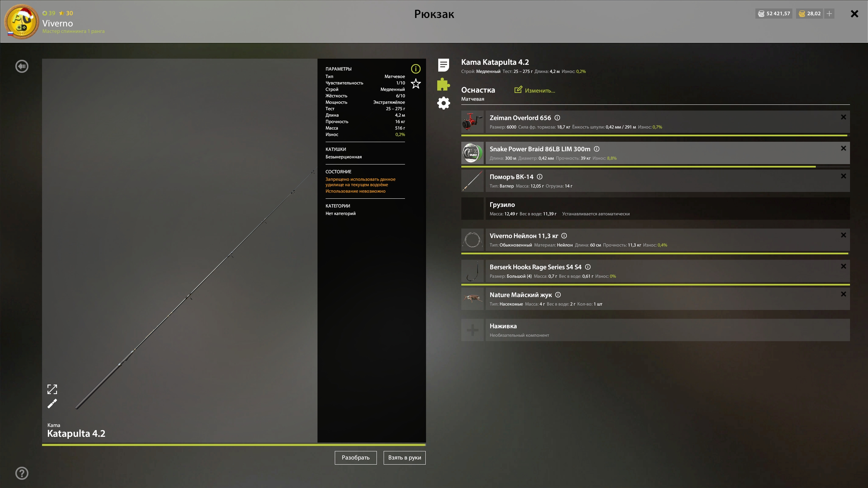Viewport: 868px width, 488px height.
Task: Add gold coins with plus button
Action: click(829, 14)
